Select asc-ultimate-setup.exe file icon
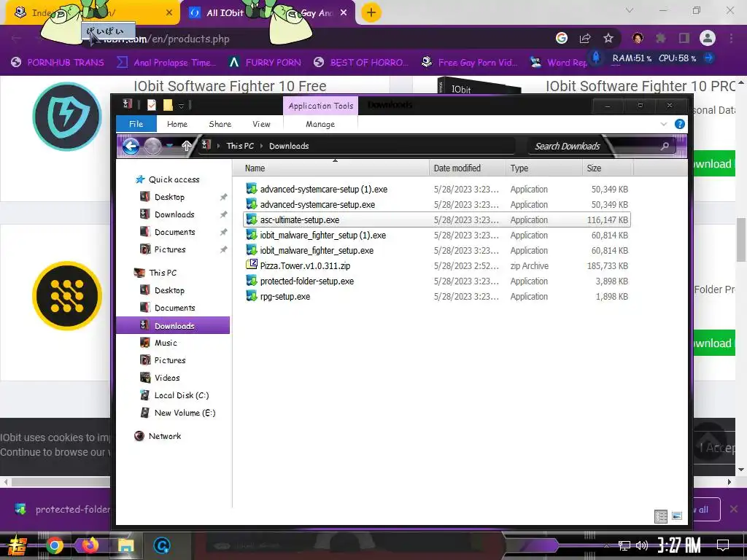Screen dimensions: 747x560 [x=252, y=219]
